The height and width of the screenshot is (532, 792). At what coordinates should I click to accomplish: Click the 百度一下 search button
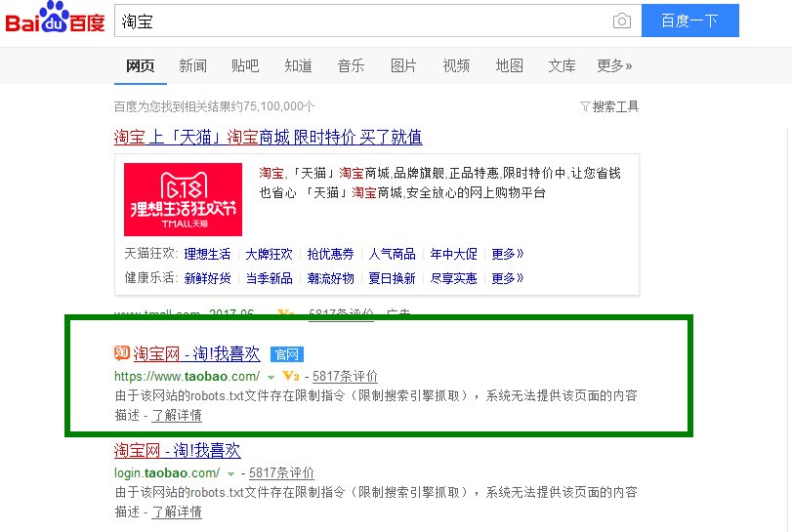point(690,20)
